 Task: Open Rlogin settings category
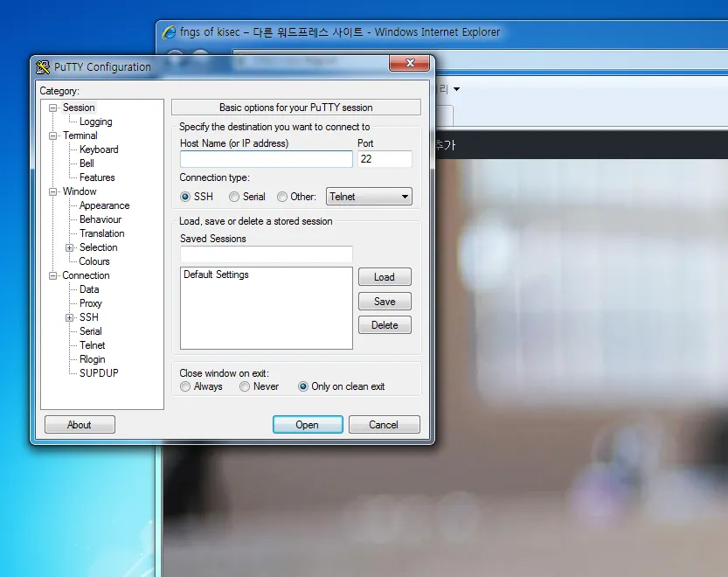coord(93,359)
